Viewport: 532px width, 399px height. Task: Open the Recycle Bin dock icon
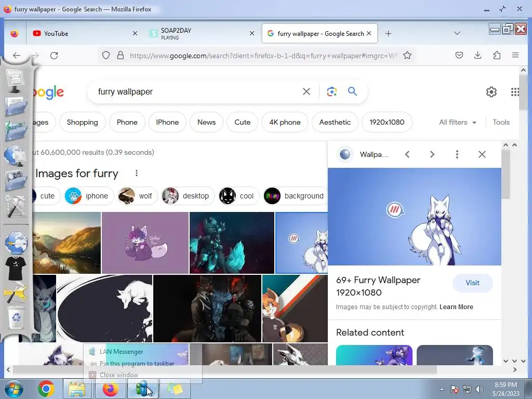click(16, 318)
